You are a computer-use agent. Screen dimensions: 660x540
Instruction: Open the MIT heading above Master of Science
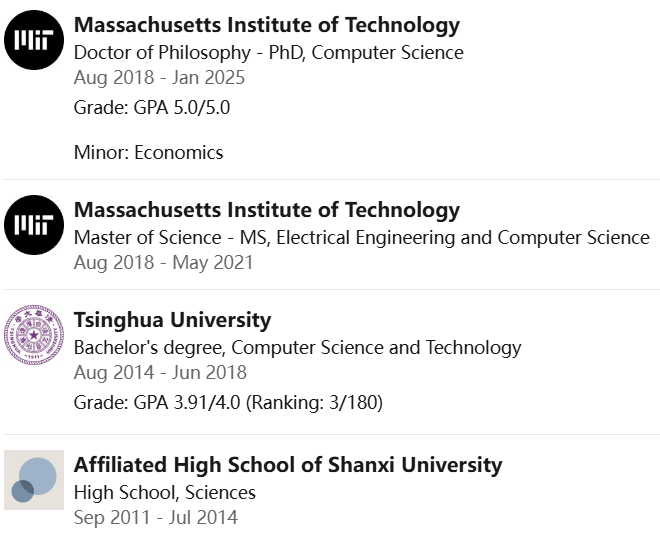[x=267, y=210]
